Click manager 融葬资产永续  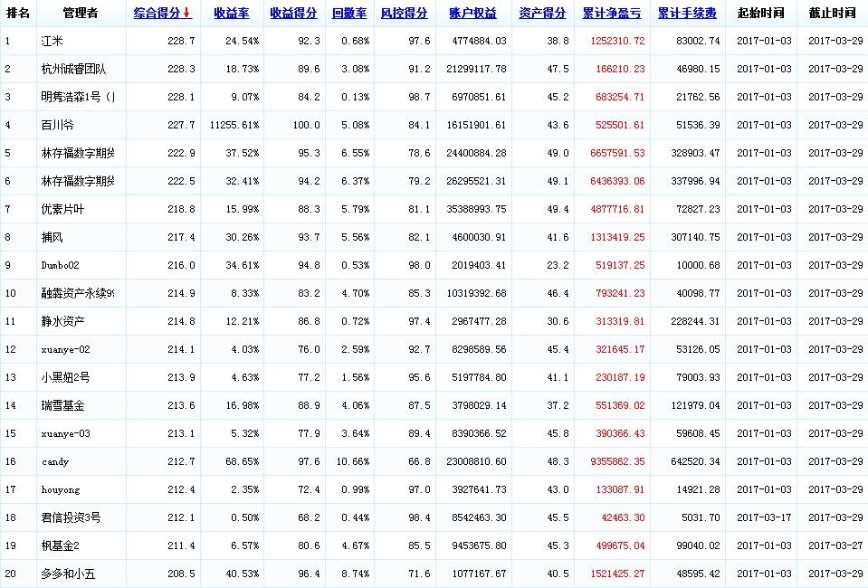click(78, 293)
